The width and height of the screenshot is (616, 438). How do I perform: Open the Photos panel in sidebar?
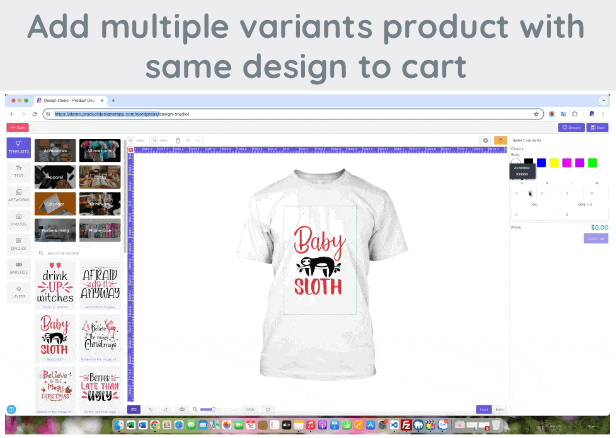18,222
